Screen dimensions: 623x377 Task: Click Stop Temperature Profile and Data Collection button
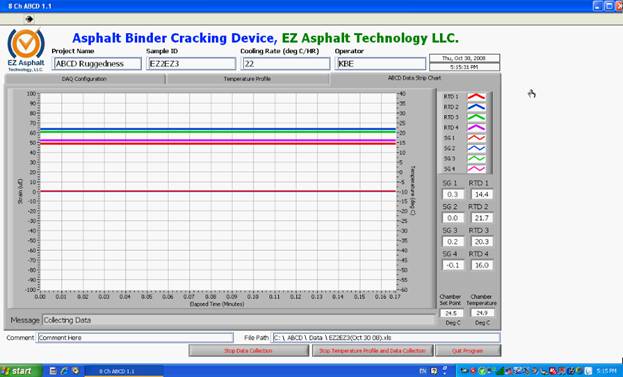point(372,351)
